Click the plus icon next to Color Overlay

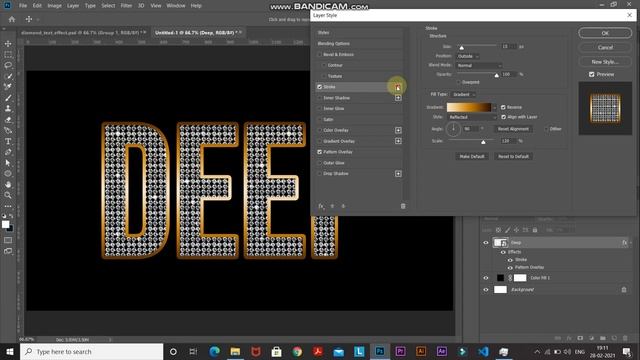click(398, 130)
